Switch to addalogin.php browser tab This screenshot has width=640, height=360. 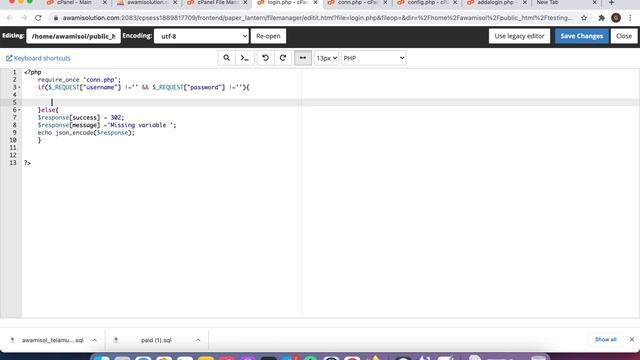pos(496,3)
